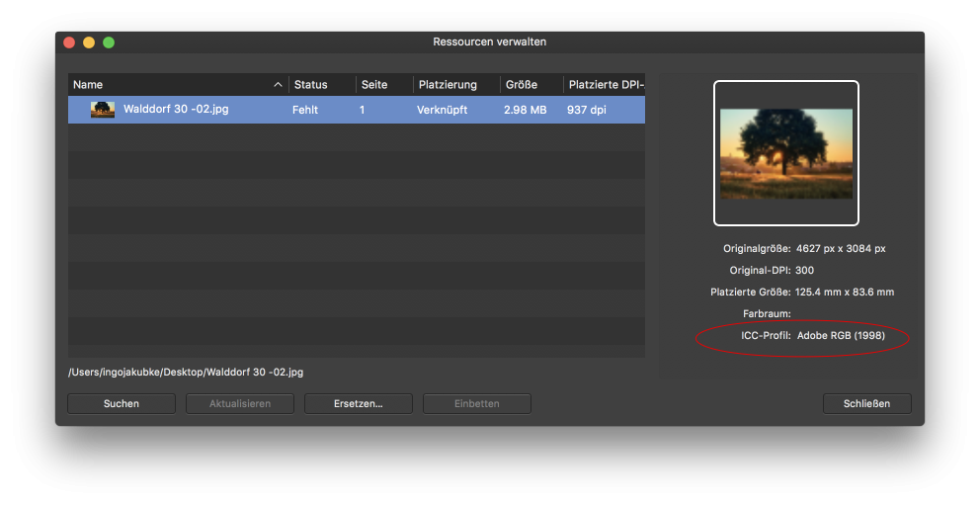Click the file path /Users/ingojakubke/Desktop text

(x=186, y=372)
